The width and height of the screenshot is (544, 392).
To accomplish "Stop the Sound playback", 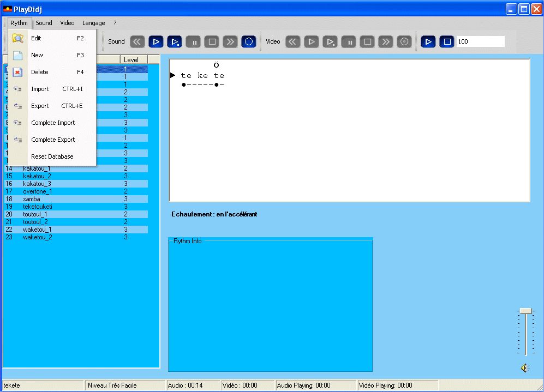I will tap(212, 42).
